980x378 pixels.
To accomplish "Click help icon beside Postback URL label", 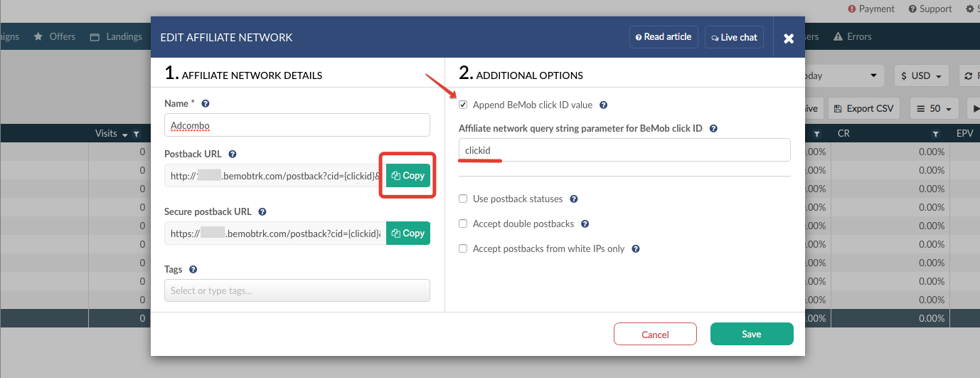I will [x=233, y=154].
